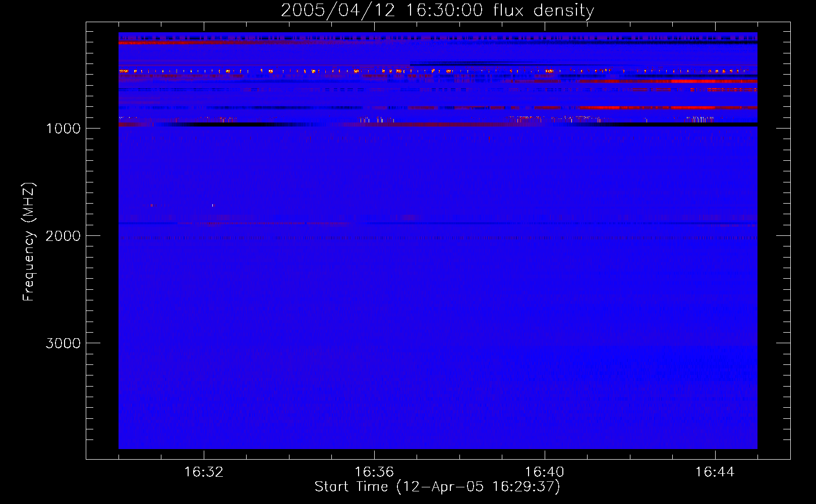The width and height of the screenshot is (816, 504).
Task: Click the 1000 frequency tick label
Action: click(x=63, y=129)
